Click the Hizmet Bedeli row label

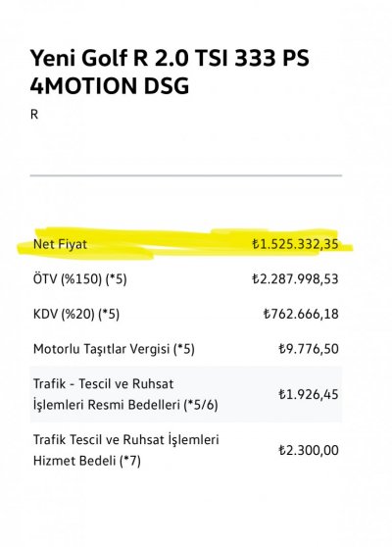click(125, 450)
